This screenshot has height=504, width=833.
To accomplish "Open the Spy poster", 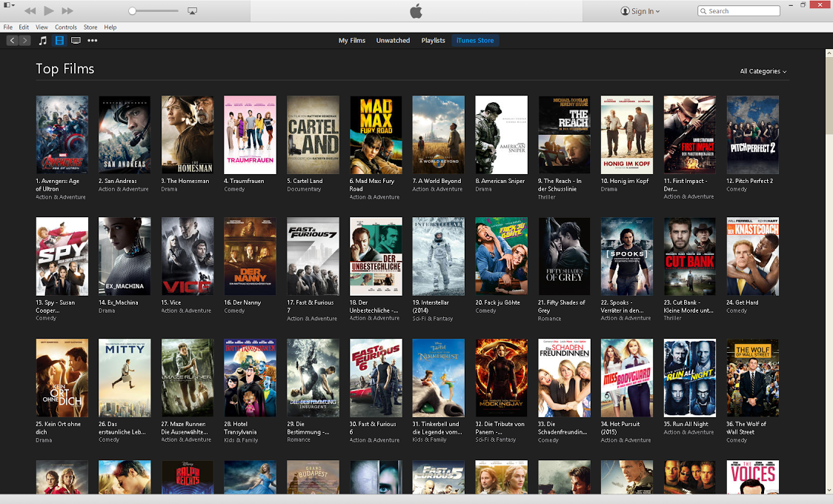I will point(62,256).
